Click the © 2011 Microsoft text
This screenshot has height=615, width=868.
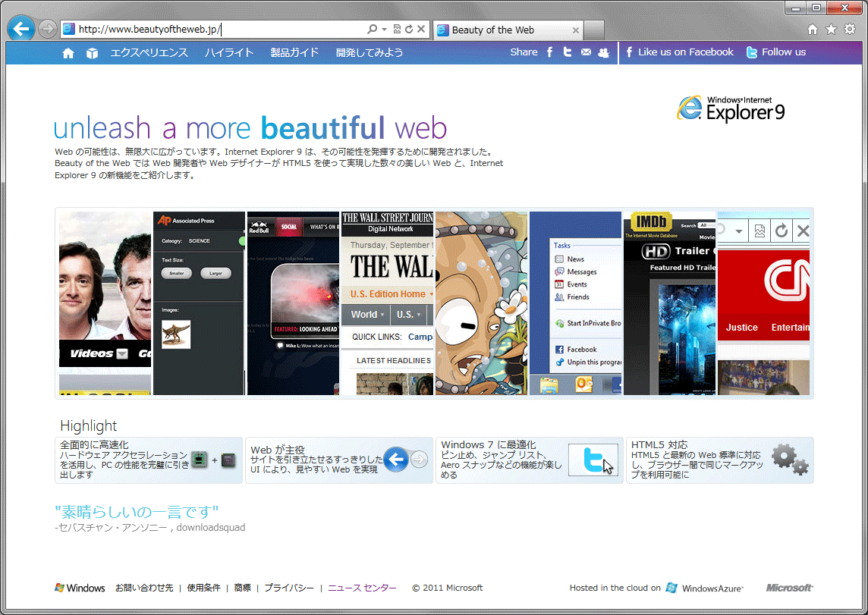(448, 588)
